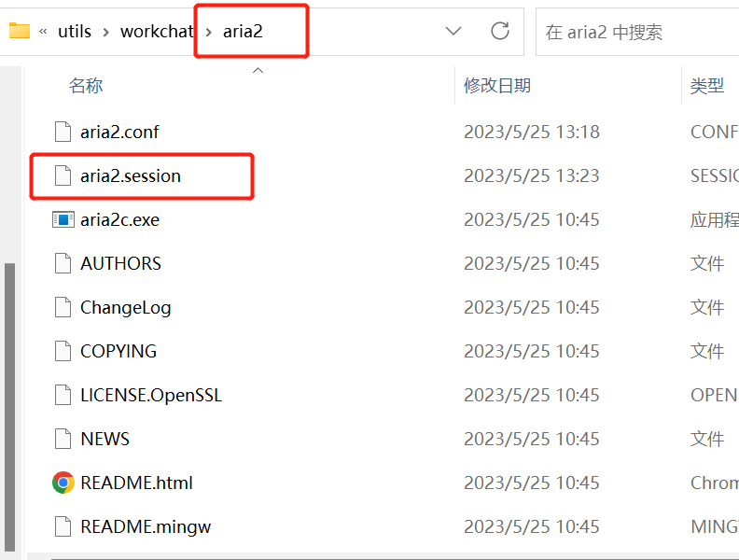Click the vertical scrollbar thumb on the left pane
The width and height of the screenshot is (739, 560).
coord(9,407)
